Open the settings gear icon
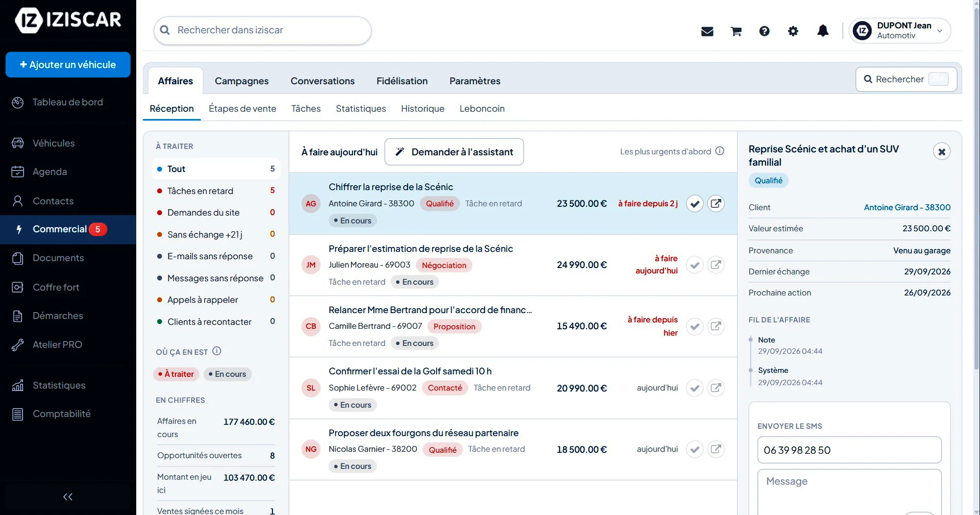980x515 pixels. click(x=793, y=31)
